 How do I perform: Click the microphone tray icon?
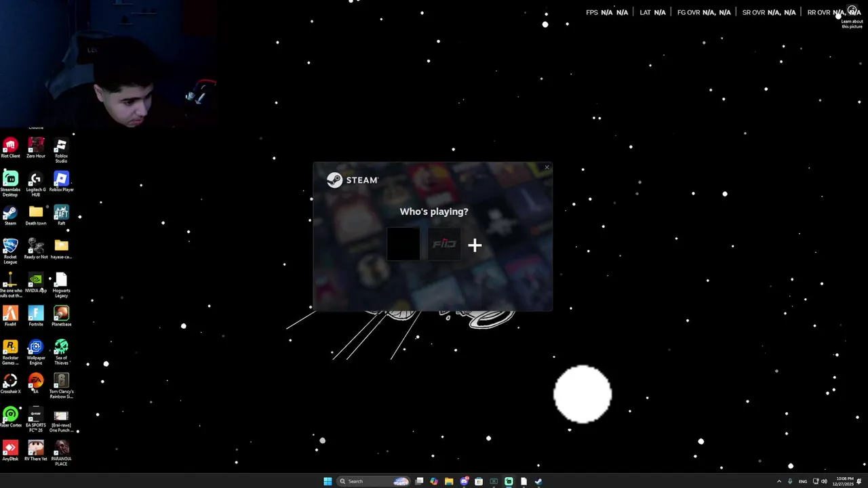[x=790, y=481]
